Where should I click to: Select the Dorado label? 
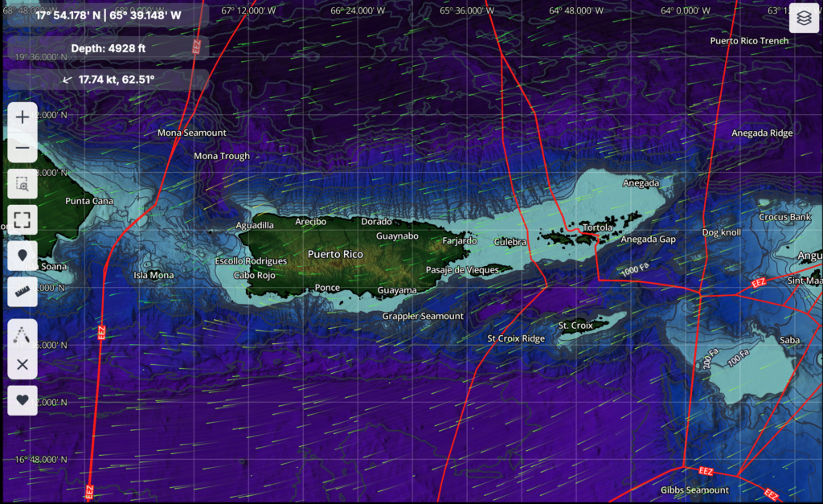(x=376, y=222)
